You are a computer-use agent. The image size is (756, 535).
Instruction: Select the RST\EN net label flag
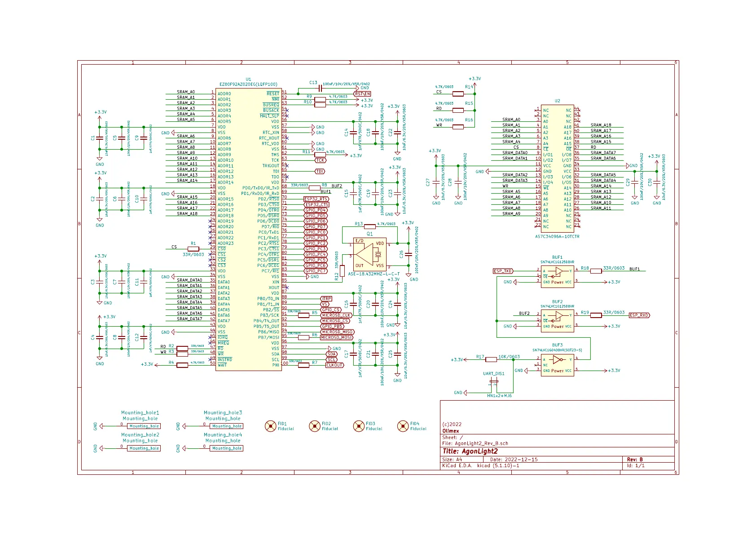[x=362, y=94]
